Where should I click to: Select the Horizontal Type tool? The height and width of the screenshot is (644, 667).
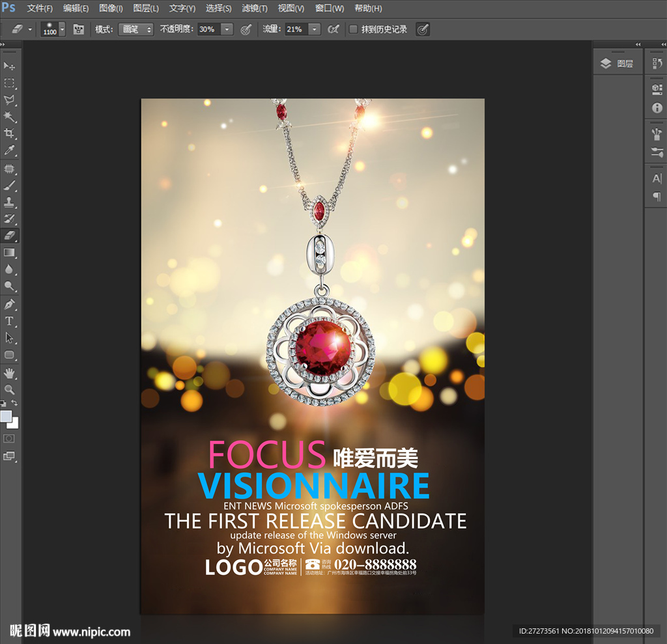pyautogui.click(x=10, y=321)
